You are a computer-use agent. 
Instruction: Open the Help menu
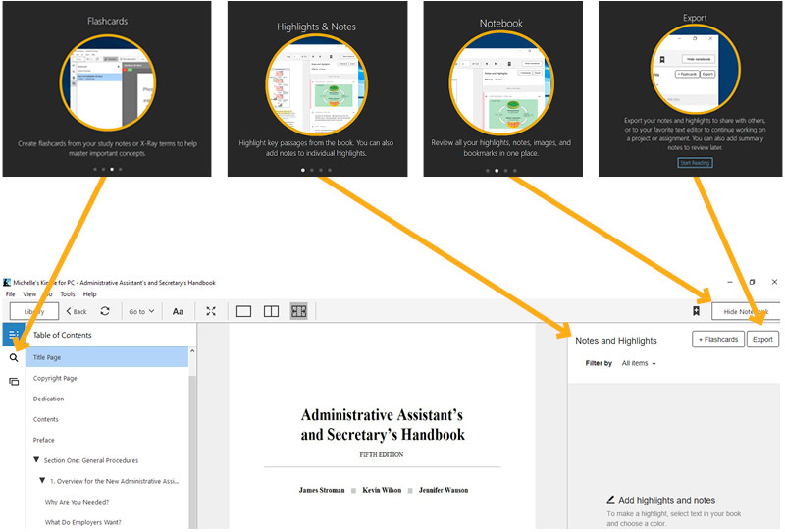tap(89, 294)
